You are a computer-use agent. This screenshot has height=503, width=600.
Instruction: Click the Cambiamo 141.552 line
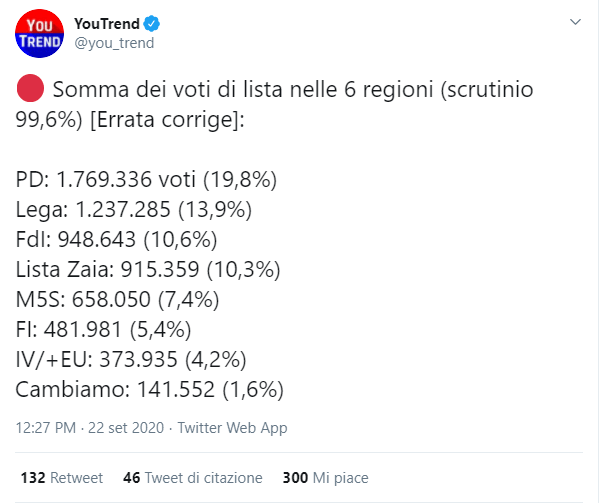(x=149, y=388)
